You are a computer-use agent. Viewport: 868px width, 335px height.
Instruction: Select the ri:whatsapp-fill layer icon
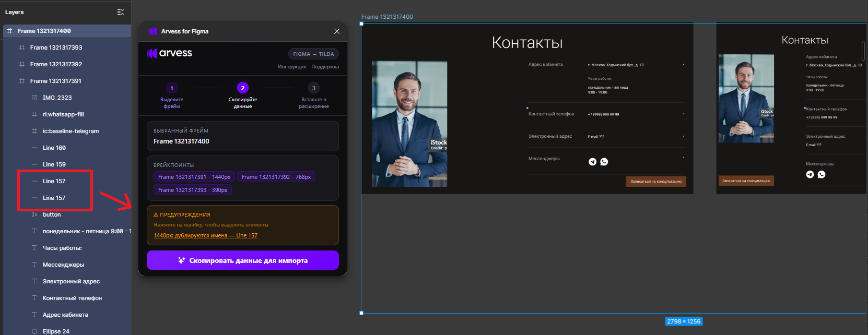click(x=34, y=114)
